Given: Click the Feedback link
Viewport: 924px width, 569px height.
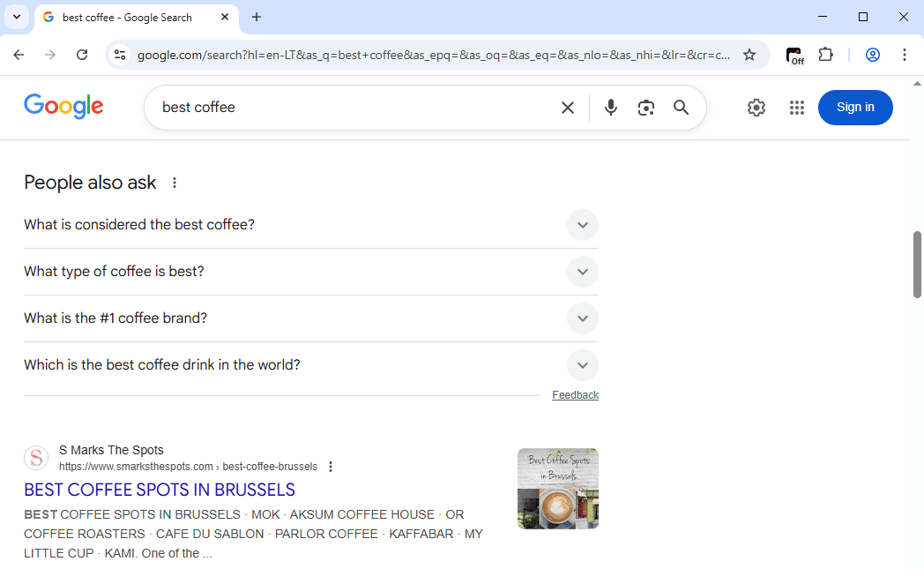Looking at the screenshot, I should pyautogui.click(x=575, y=395).
